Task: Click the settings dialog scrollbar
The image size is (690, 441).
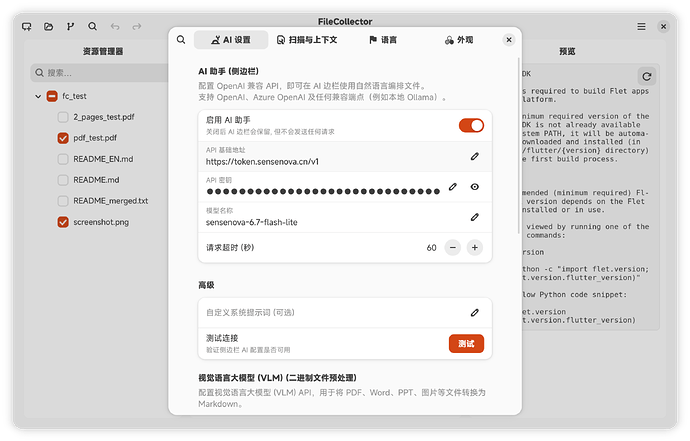Action: [519, 145]
